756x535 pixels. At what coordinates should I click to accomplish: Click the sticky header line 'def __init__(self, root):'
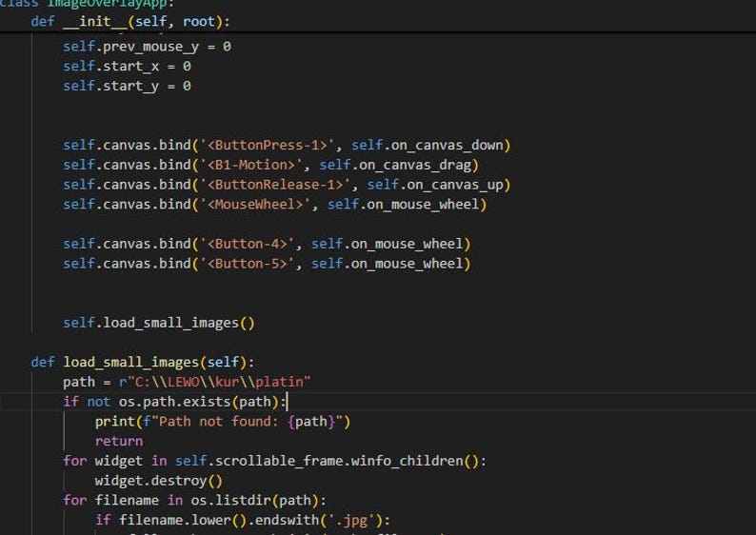pos(130,22)
